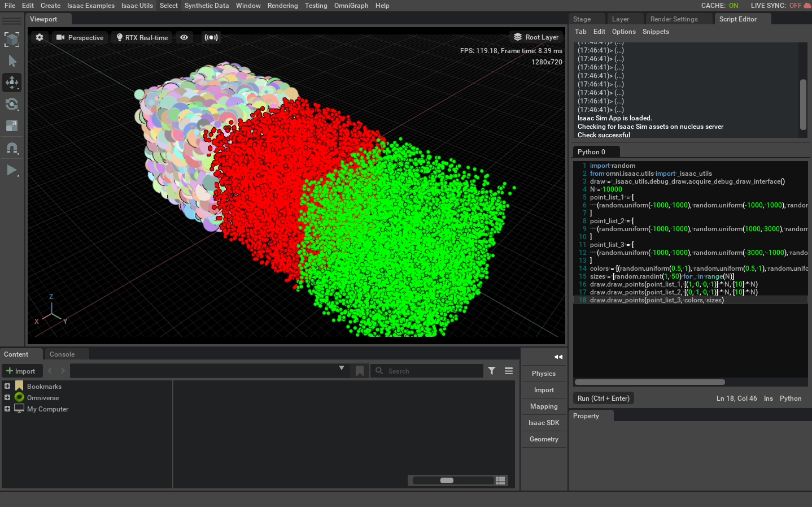Switch to the Render Settings tab
This screenshot has width=812, height=507.
pos(674,19)
